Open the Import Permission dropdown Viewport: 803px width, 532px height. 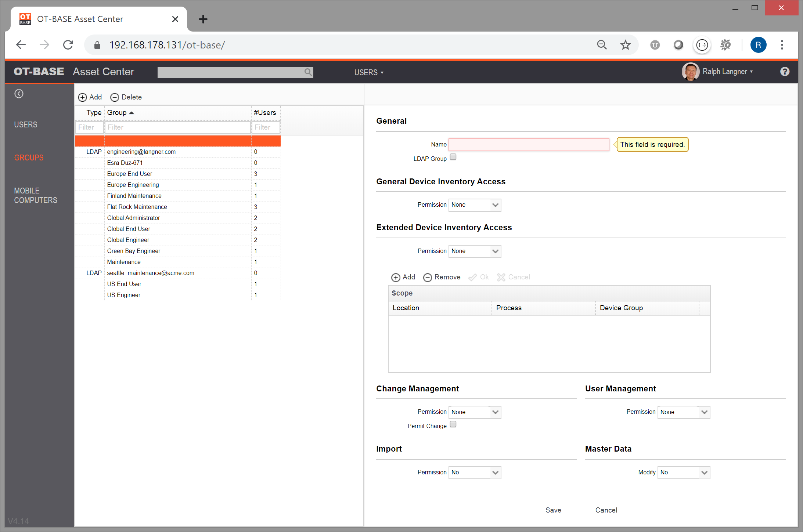[x=475, y=473]
